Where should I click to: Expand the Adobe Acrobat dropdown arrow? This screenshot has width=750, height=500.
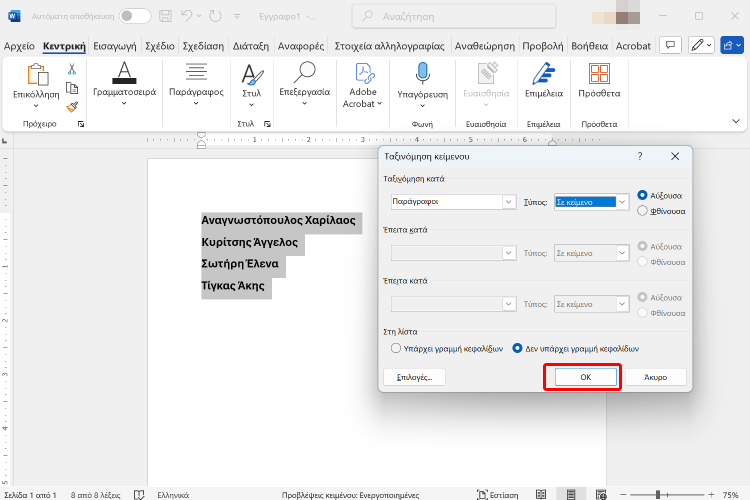click(380, 103)
